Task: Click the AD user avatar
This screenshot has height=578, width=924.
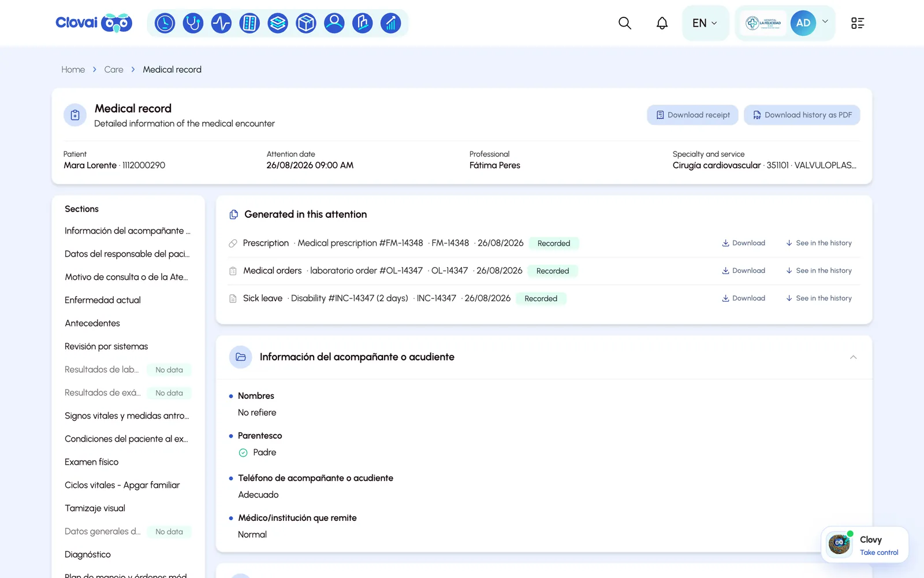Action: (803, 23)
